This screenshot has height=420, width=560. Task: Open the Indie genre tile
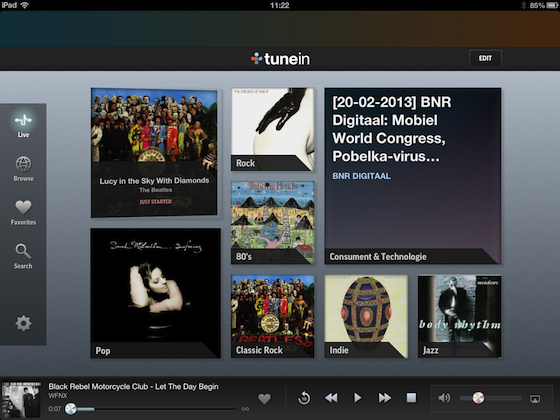366,316
